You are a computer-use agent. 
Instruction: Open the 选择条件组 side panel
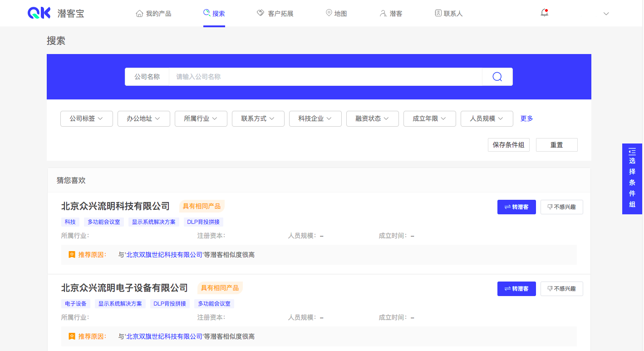[632, 178]
